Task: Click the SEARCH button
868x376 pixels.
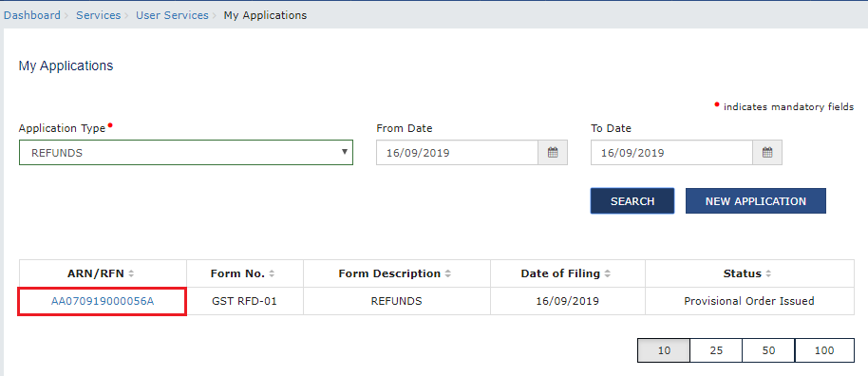Action: point(632,201)
